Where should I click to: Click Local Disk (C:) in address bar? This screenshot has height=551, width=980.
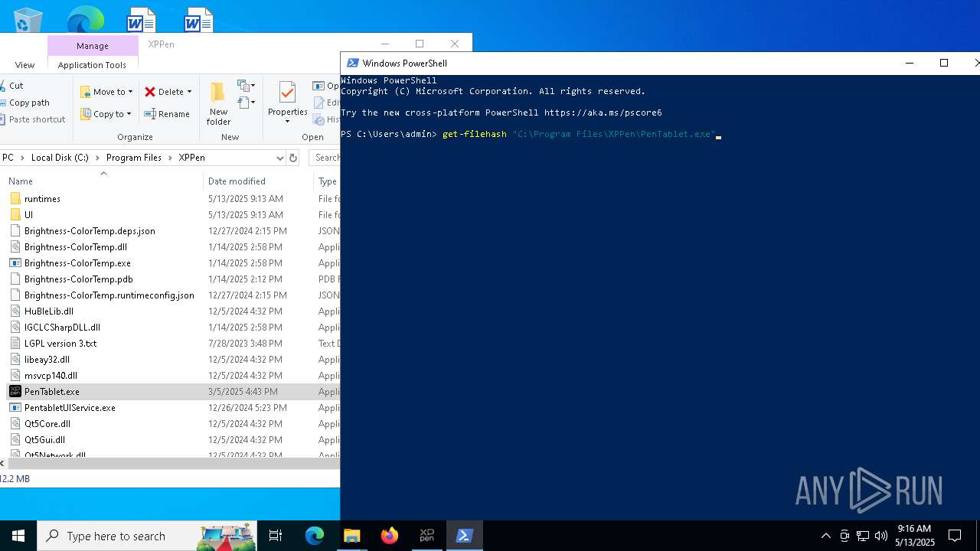coord(60,158)
